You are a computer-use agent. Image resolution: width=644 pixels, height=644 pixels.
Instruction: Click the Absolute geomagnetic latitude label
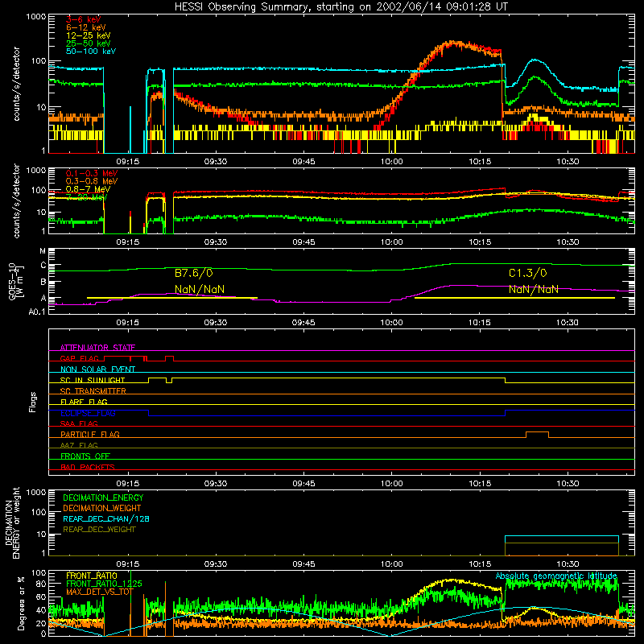click(556, 576)
